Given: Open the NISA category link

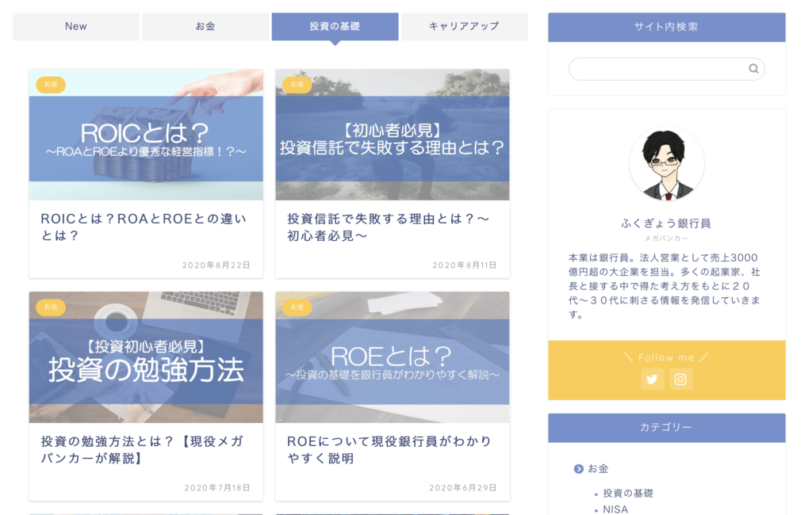Looking at the screenshot, I should [615, 509].
